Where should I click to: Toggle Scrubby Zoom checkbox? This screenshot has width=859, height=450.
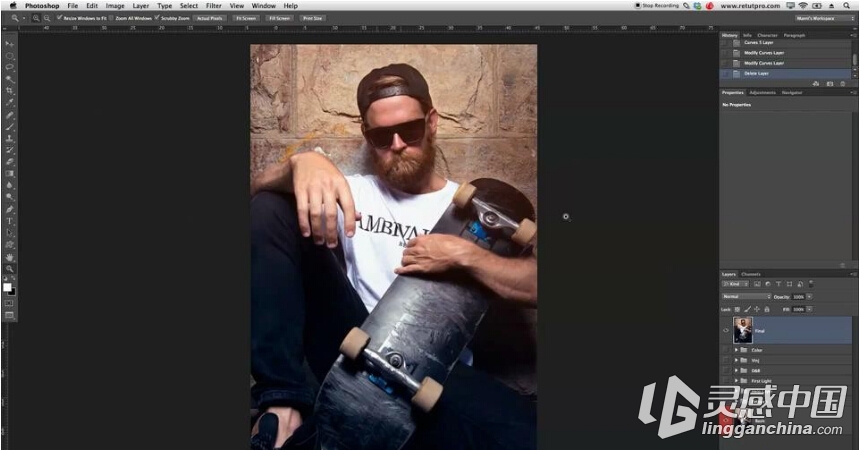tap(157, 18)
